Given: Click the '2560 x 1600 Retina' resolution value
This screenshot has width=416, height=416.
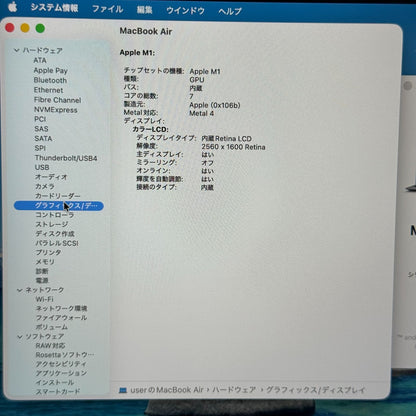Looking at the screenshot, I should point(233,147).
